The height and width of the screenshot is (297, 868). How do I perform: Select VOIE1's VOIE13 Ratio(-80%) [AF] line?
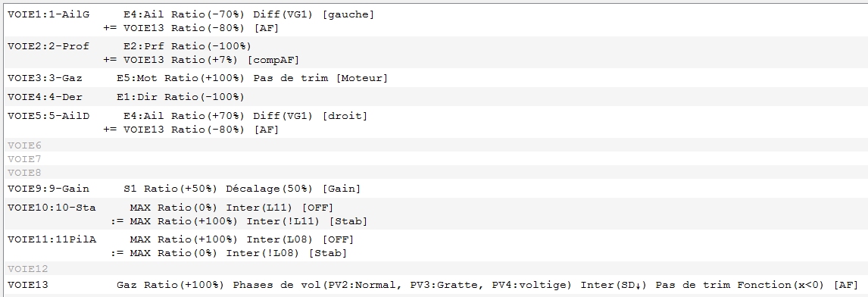191,28
